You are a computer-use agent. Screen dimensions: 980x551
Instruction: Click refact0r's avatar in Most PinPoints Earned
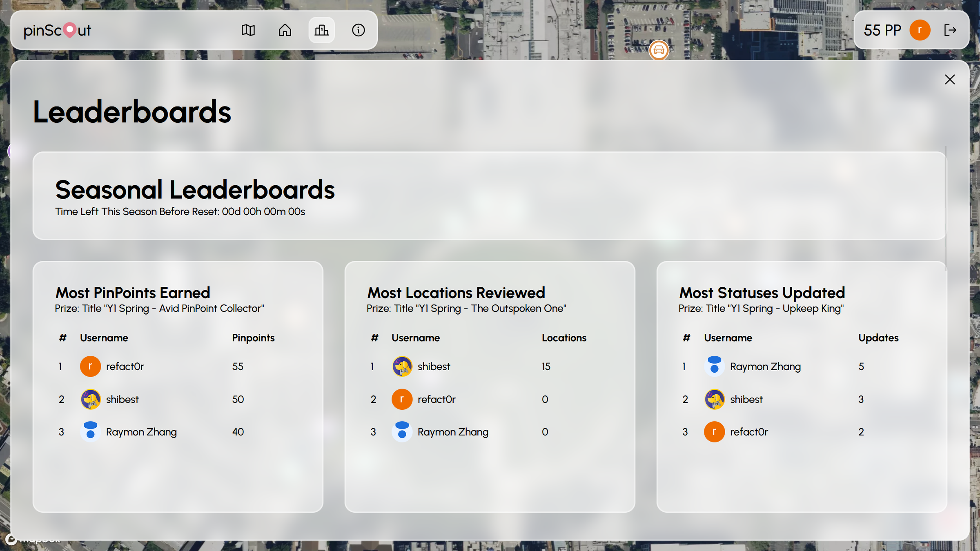pyautogui.click(x=90, y=366)
